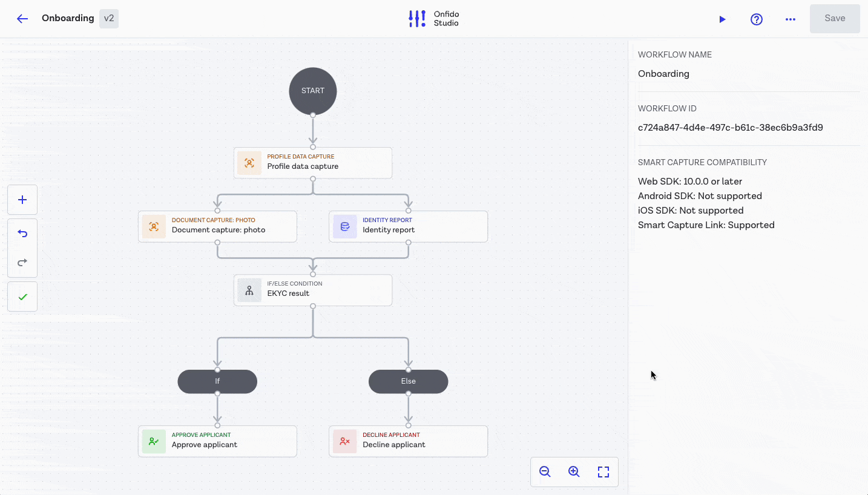This screenshot has width=868, height=495.
Task: Open the help question mark icon
Action: (756, 19)
